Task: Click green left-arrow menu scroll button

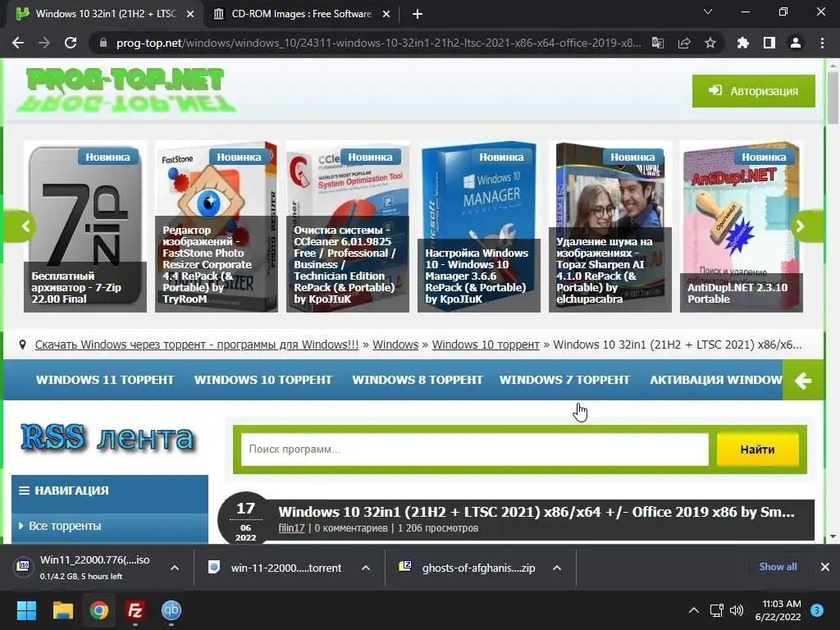Action: [802, 381]
